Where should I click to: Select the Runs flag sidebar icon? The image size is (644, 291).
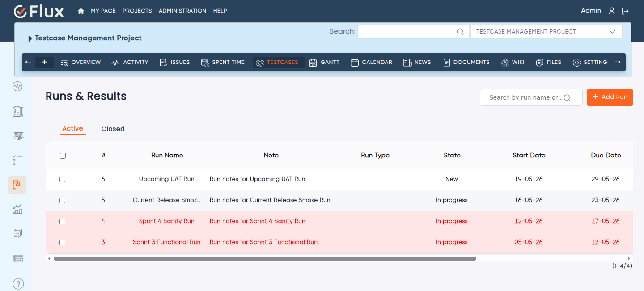(17, 185)
